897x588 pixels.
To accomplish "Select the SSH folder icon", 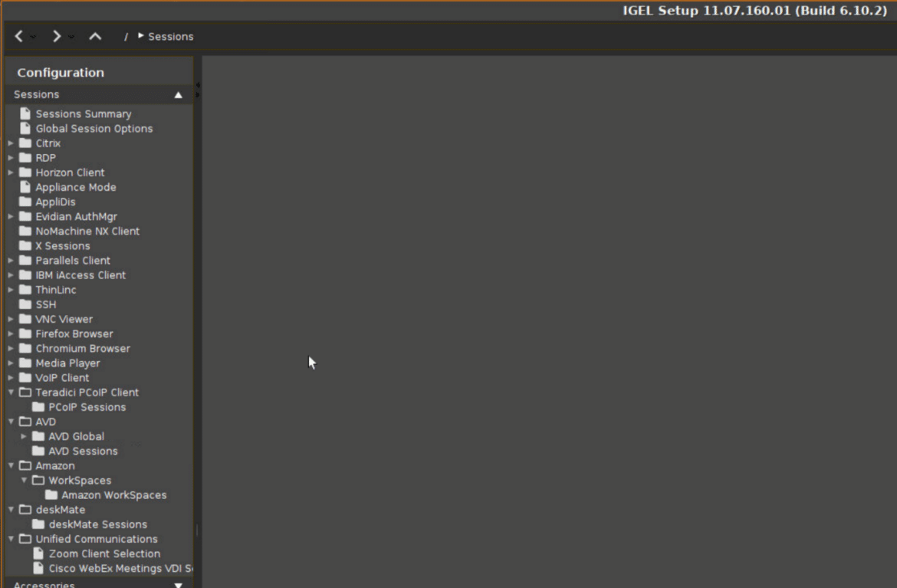I will pos(25,304).
